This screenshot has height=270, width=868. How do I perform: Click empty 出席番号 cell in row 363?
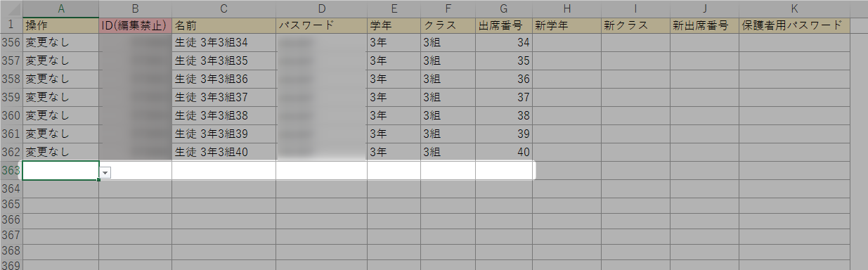tap(503, 170)
